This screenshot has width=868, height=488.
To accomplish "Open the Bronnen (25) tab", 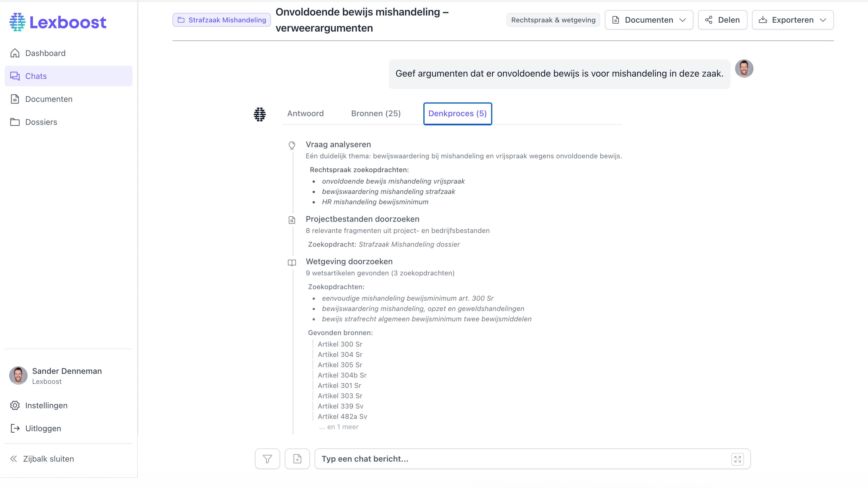I will (376, 114).
